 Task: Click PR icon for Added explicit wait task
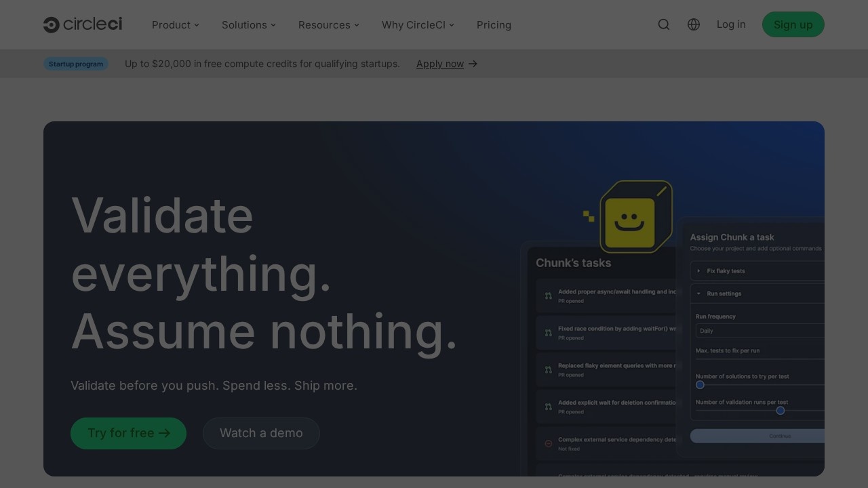tap(549, 407)
